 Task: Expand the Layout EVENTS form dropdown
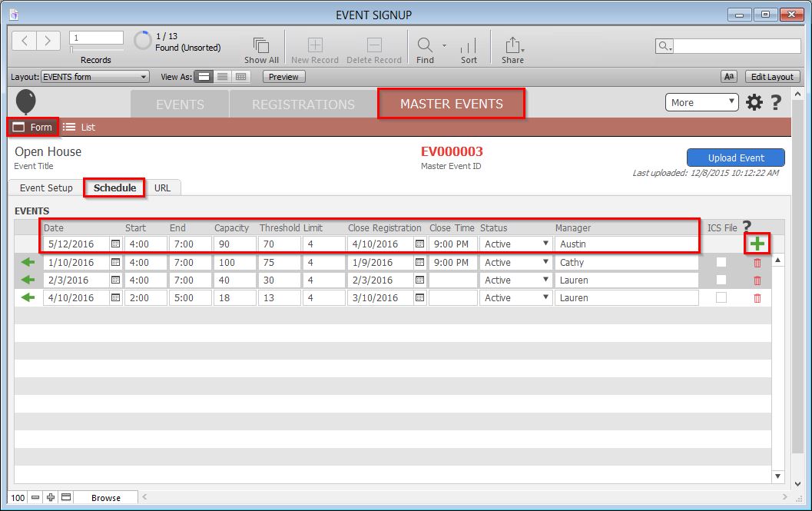pyautogui.click(x=95, y=77)
